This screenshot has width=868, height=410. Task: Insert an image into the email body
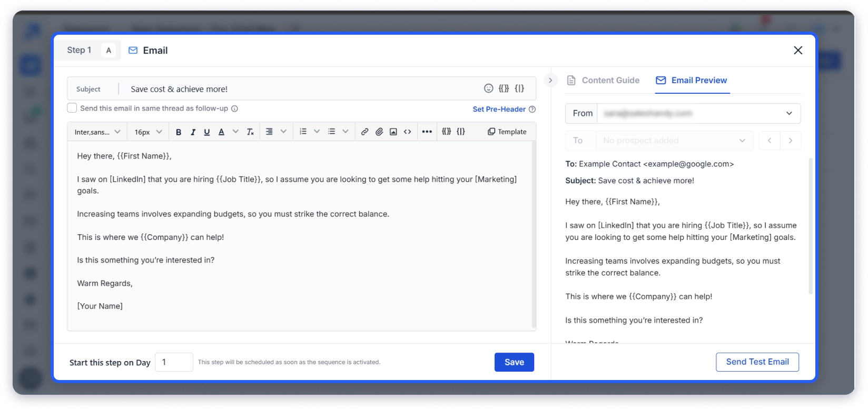coord(393,132)
